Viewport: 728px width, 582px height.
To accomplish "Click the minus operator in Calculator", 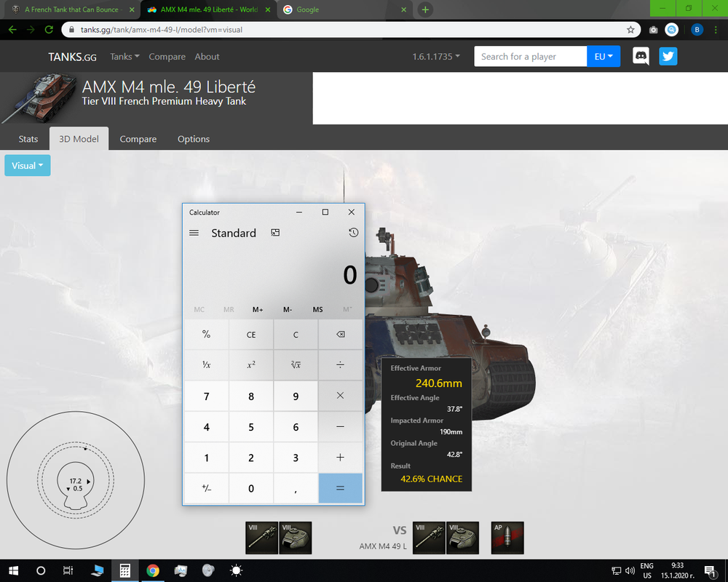I will (340, 426).
